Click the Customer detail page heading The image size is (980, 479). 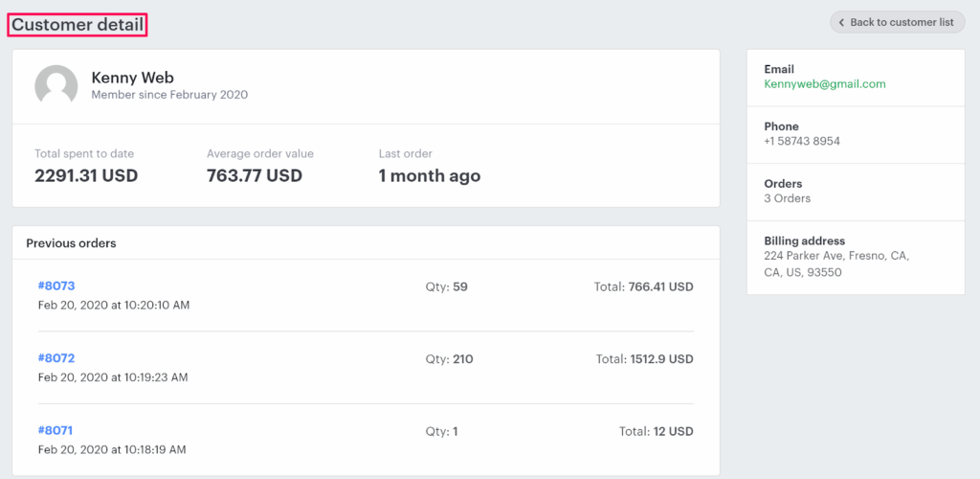tap(78, 24)
